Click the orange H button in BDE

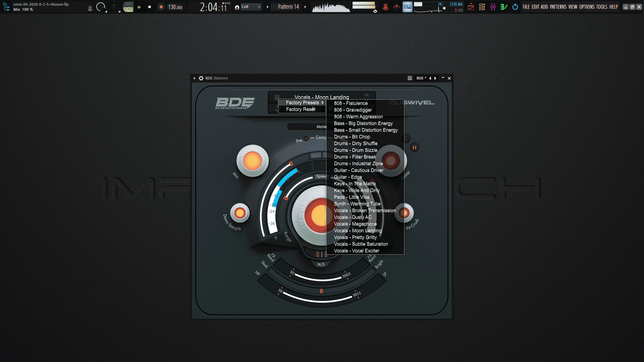point(415,147)
